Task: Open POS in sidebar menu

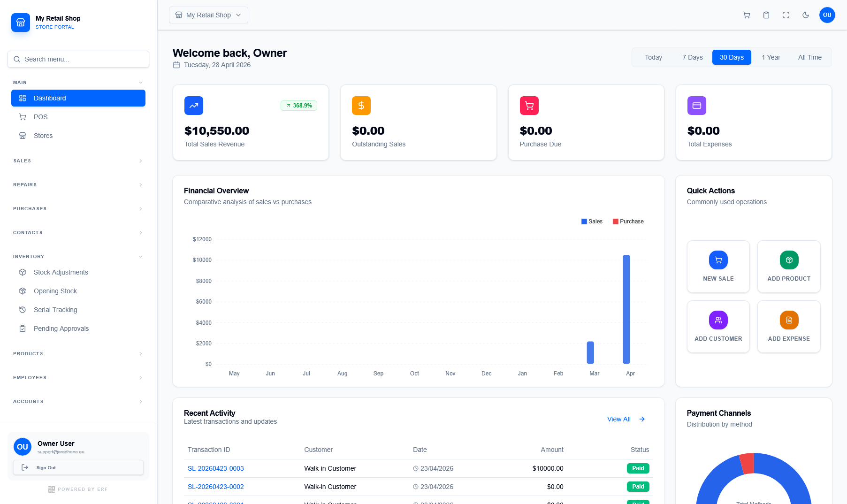Action: [78, 117]
